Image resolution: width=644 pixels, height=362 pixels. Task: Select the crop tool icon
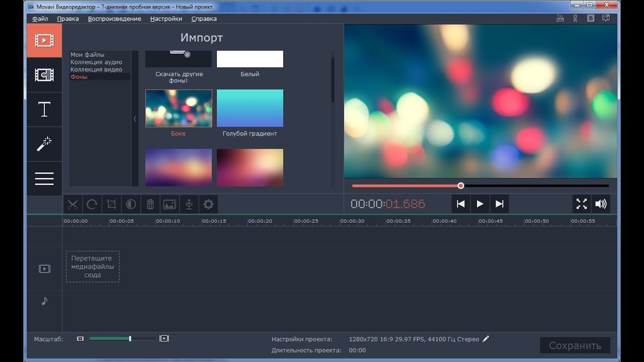point(112,204)
